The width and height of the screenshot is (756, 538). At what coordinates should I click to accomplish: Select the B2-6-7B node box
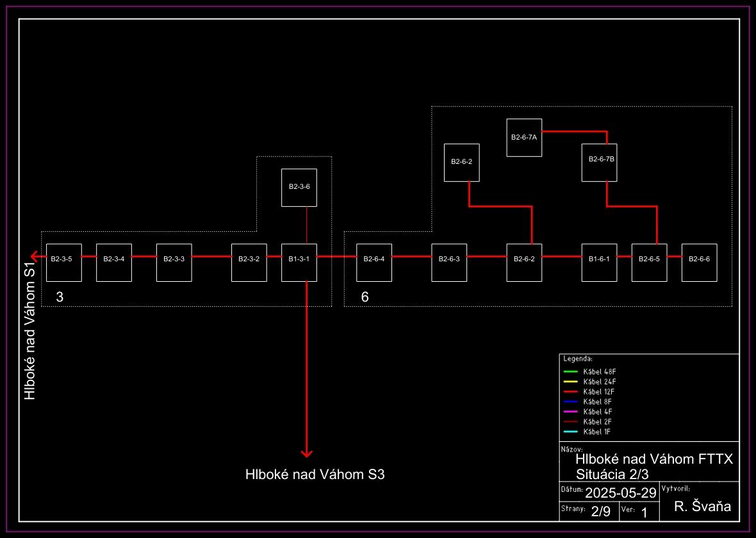coord(599,162)
